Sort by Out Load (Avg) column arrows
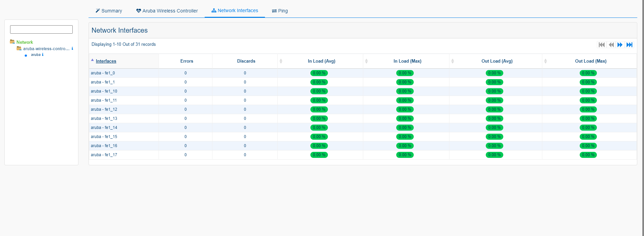This screenshot has width=644, height=236. (x=452, y=61)
